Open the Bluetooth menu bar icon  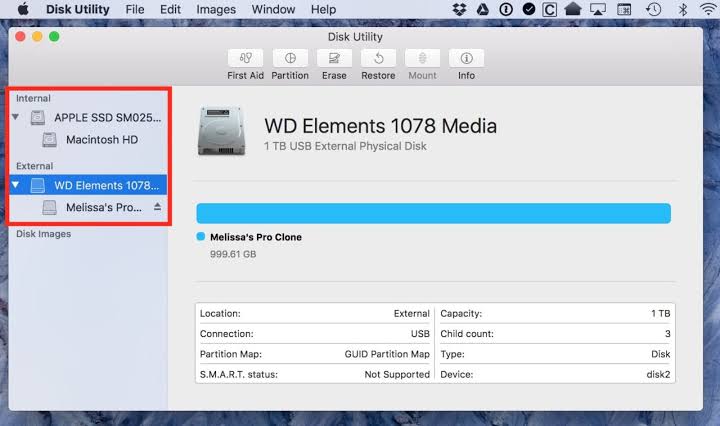[x=683, y=9]
